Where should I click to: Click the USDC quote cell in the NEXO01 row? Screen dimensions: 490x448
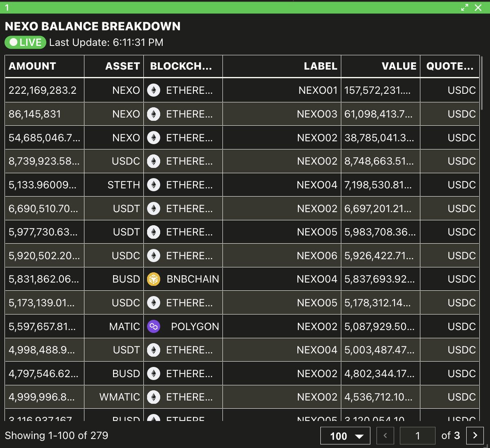point(450,90)
